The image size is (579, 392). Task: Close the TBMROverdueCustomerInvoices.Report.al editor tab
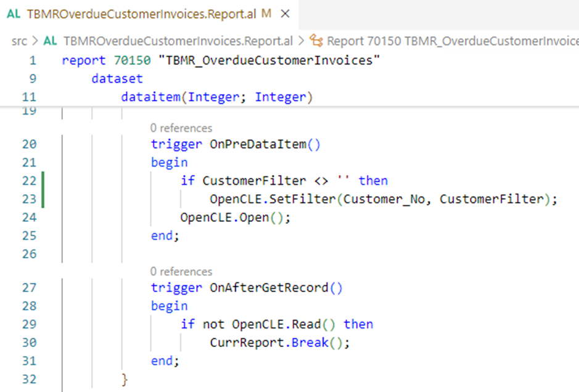coord(284,14)
